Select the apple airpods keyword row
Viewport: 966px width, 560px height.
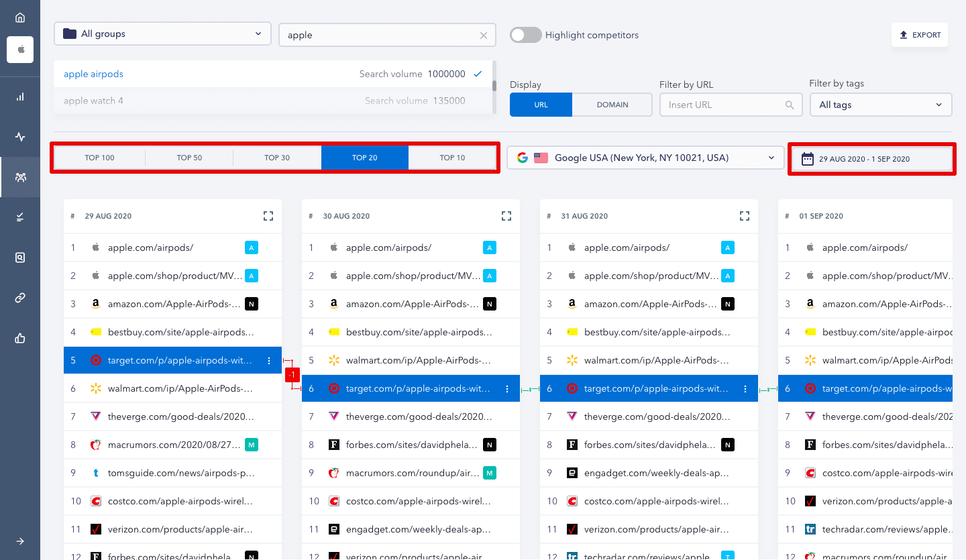pyautogui.click(x=272, y=74)
